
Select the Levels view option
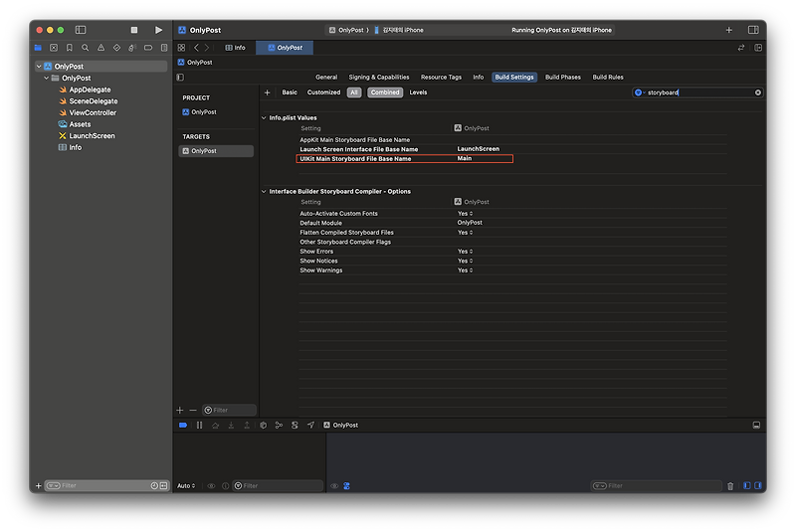click(x=418, y=92)
